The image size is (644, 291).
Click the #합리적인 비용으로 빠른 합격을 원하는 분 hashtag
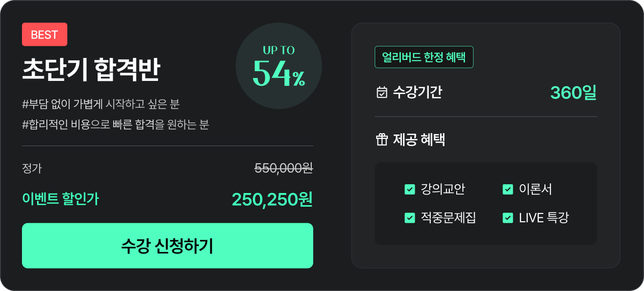[116, 124]
